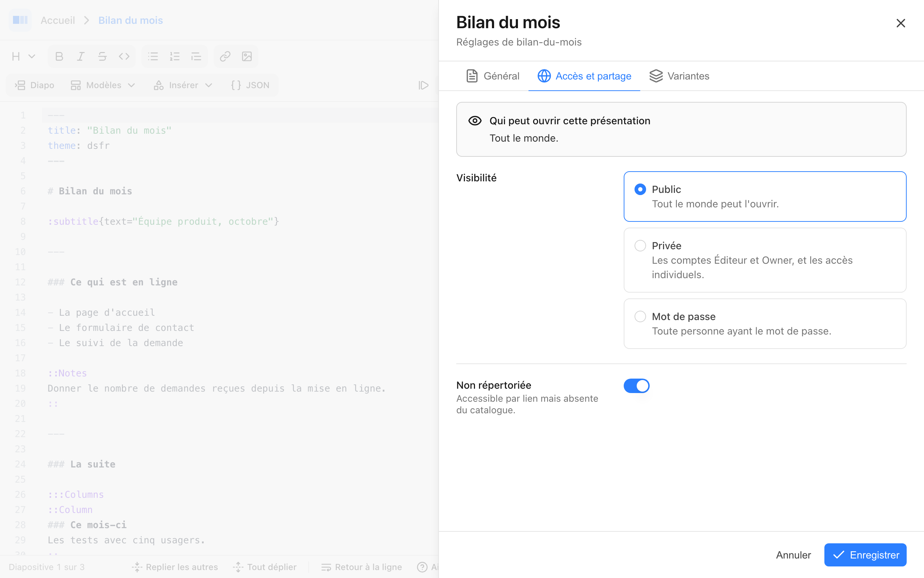Image resolution: width=924 pixels, height=578 pixels.
Task: Insert a bulleted list
Action: 153,57
